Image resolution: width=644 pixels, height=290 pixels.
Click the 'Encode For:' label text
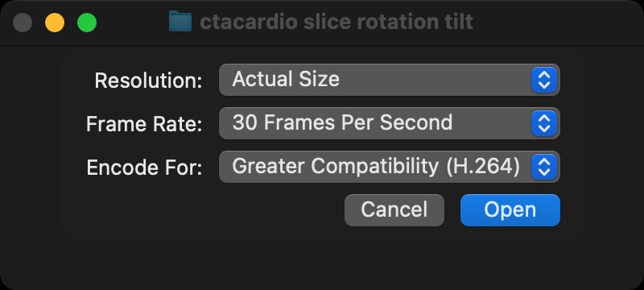pos(145,168)
